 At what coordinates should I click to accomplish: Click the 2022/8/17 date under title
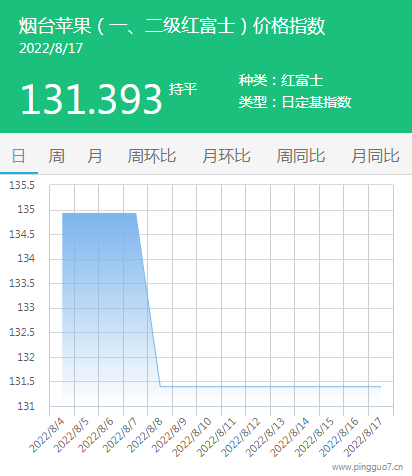[51, 49]
